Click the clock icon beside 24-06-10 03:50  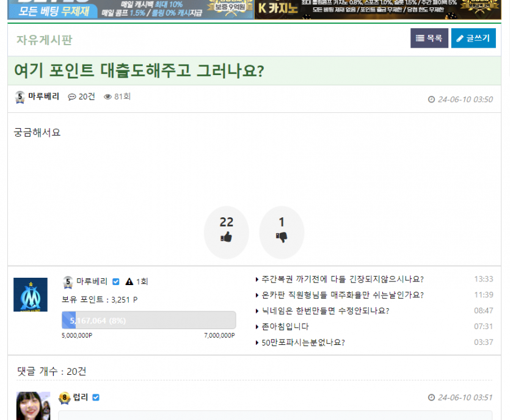431,100
